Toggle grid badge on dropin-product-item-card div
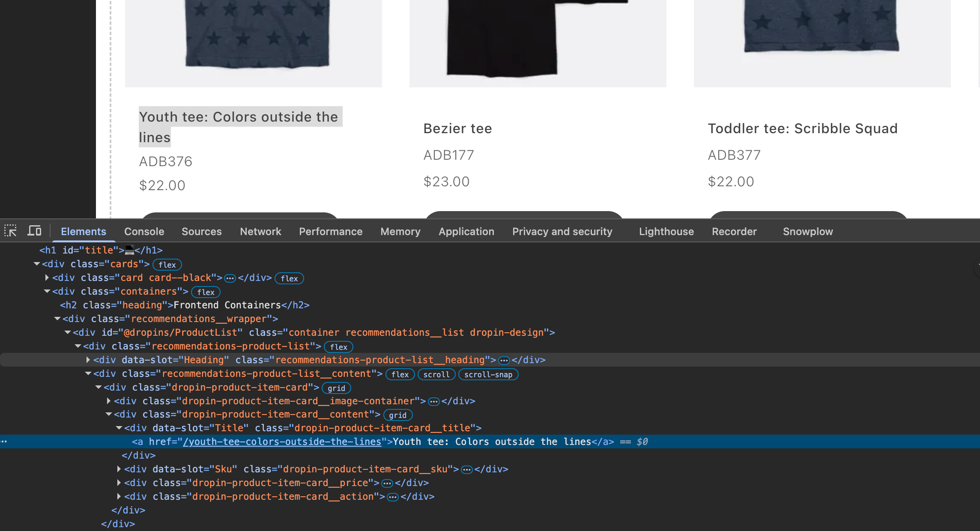Viewport: 980px width, 531px height. [336, 388]
